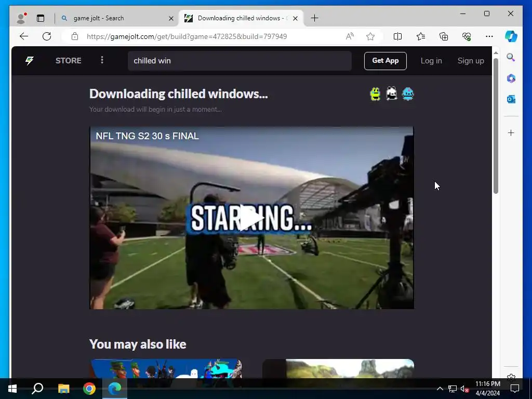Image resolution: width=532 pixels, height=399 pixels.
Task: Open Collections icon in toolbar
Action: click(x=444, y=36)
